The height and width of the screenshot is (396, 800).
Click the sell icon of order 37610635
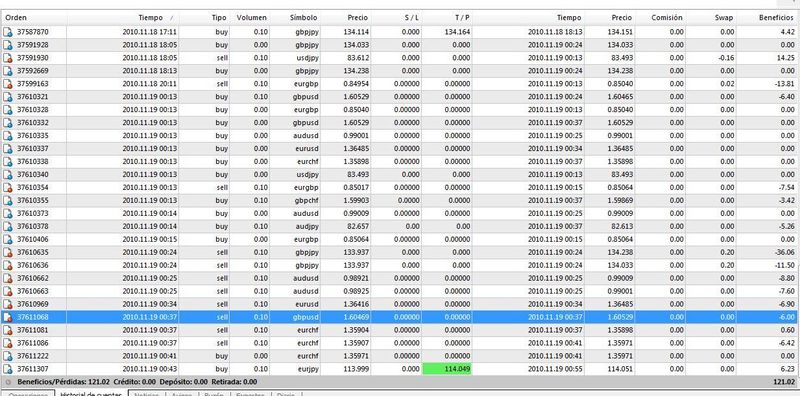[x=8, y=252]
